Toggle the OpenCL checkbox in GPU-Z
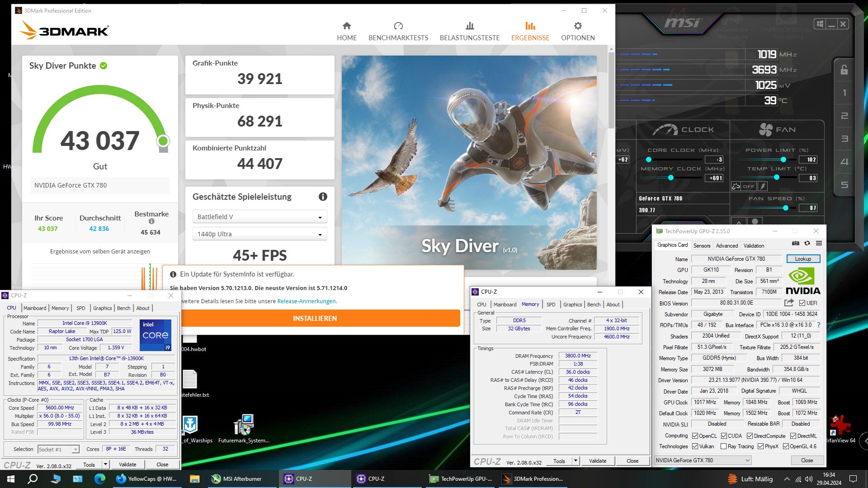Screen dimensions: 868x488 (695, 436)
